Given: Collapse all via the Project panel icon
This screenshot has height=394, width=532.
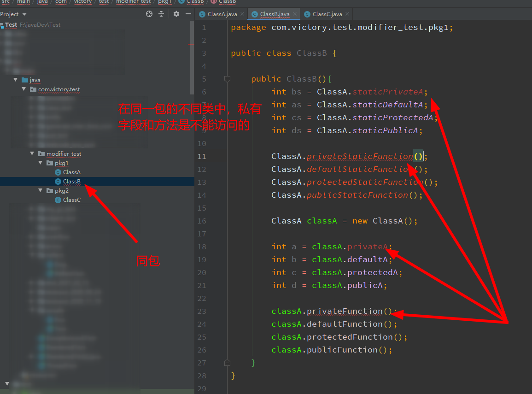Looking at the screenshot, I should (161, 14).
